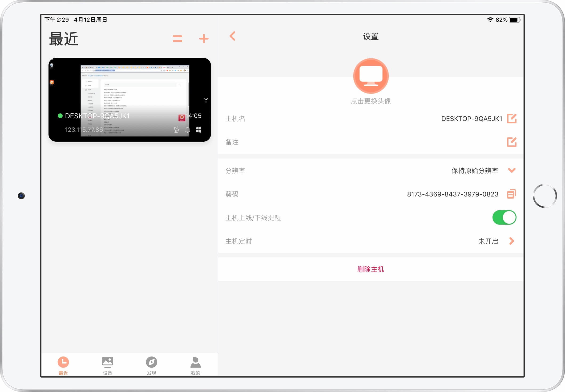Image resolution: width=565 pixels, height=392 pixels.
Task: Click the green online status dot
Action: (x=60, y=116)
